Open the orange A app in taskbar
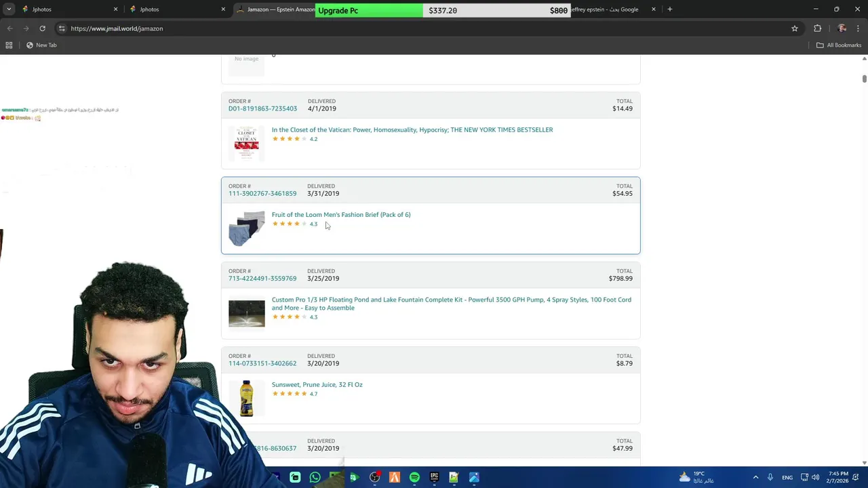 pos(394,478)
